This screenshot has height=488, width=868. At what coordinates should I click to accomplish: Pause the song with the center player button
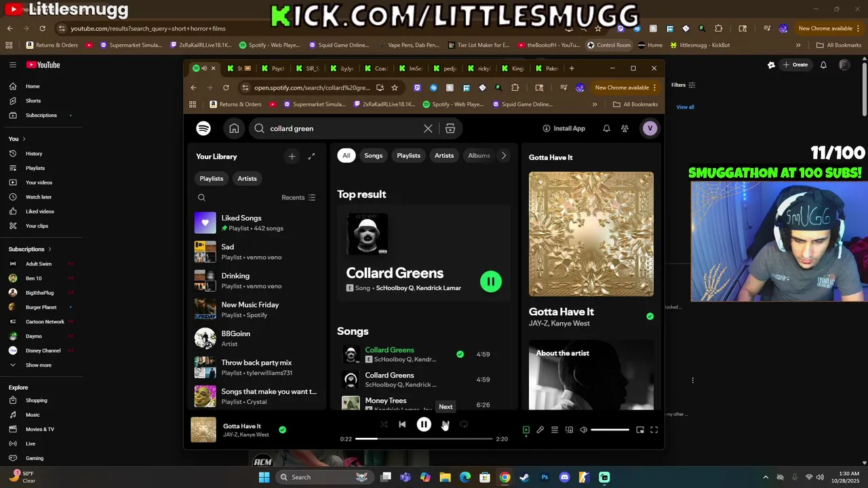coord(424,424)
